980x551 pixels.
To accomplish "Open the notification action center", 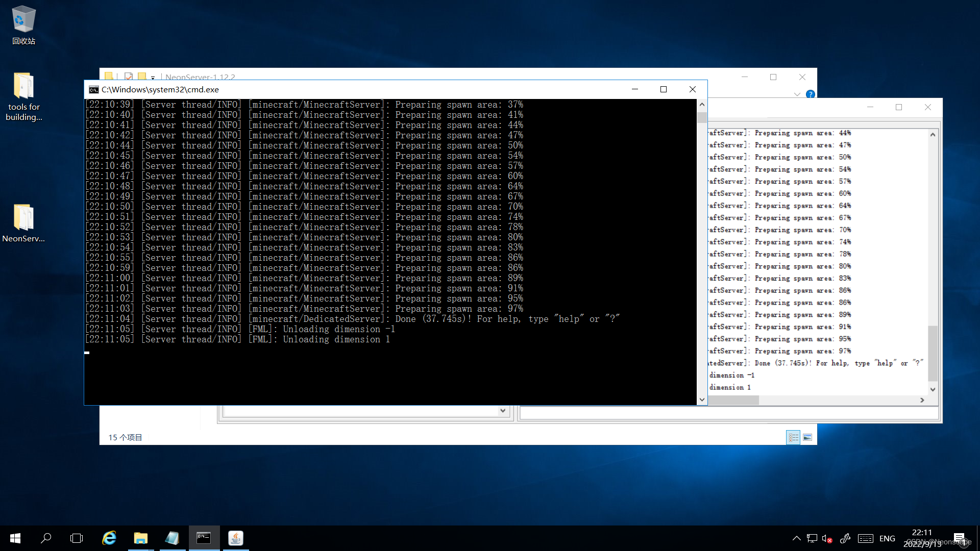I will [x=960, y=538].
